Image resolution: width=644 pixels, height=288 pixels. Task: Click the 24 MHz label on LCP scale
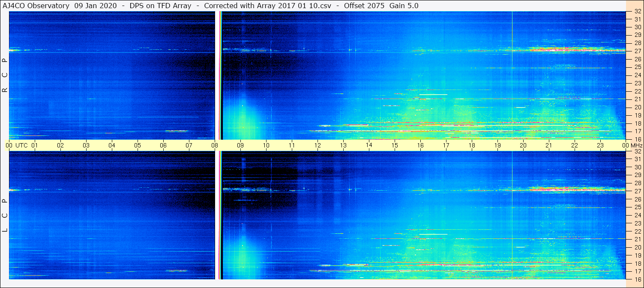tap(637, 215)
